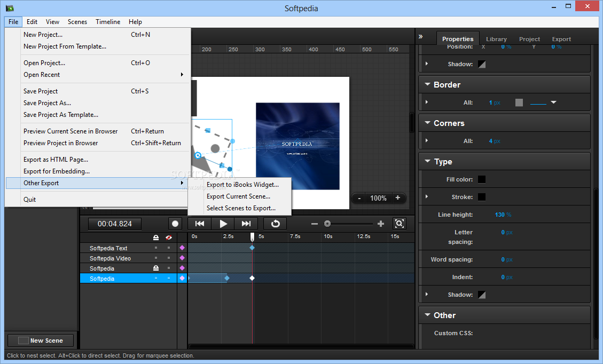This screenshot has height=364, width=603.
Task: Click the timeline zoom slider handle
Action: coord(327,224)
